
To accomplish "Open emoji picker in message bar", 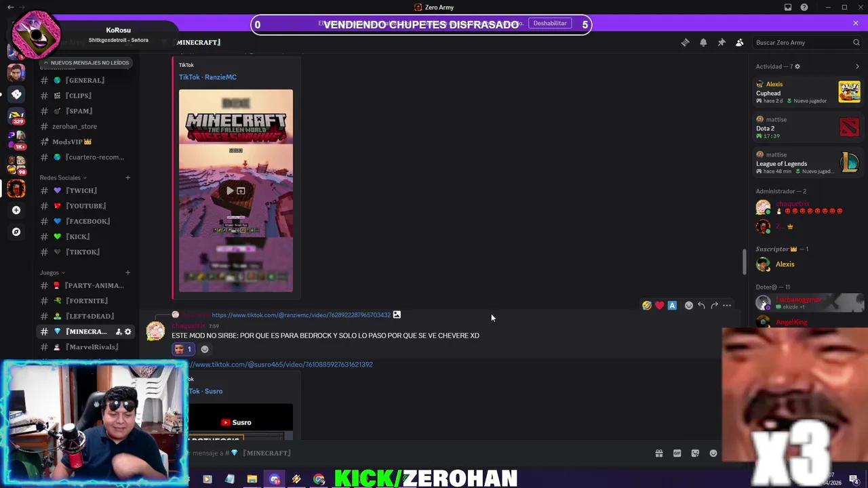I will pos(713,453).
